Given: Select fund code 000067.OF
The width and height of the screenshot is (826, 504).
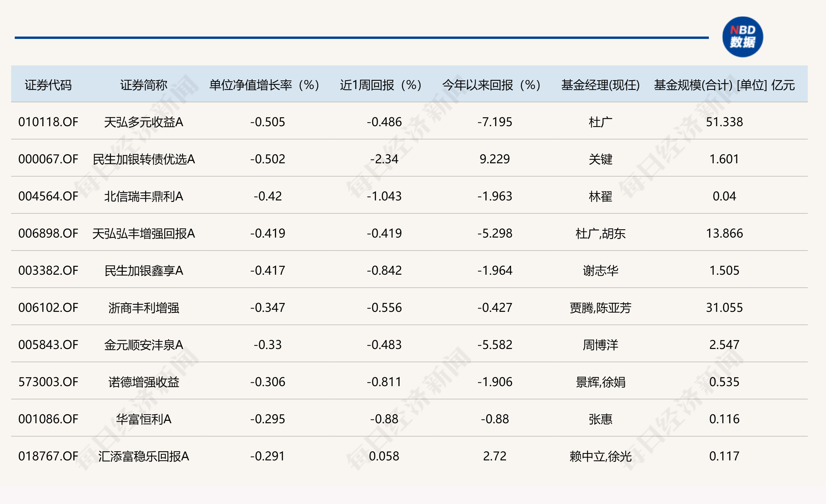Looking at the screenshot, I should tap(48, 159).
